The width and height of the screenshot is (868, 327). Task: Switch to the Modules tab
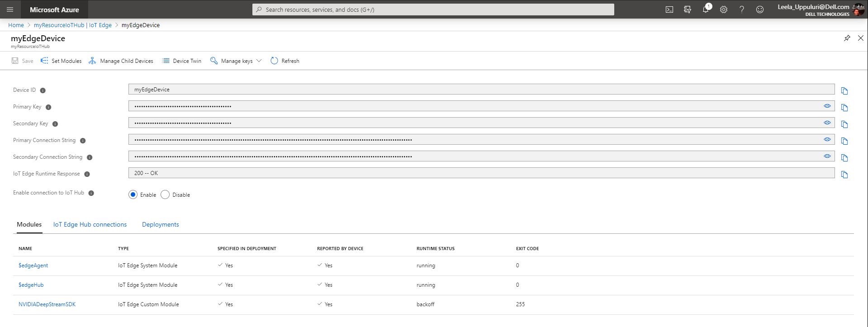[x=29, y=224]
